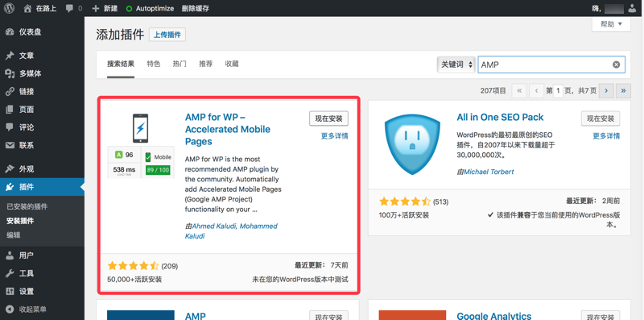Open the 设置 settings menu
The height and width of the screenshot is (320, 644).
(42, 291)
